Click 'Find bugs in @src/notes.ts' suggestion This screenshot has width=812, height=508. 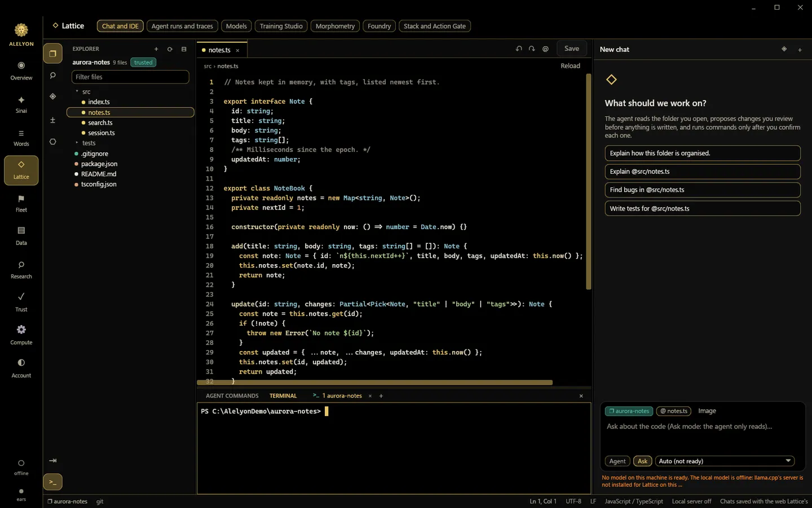[x=703, y=190]
